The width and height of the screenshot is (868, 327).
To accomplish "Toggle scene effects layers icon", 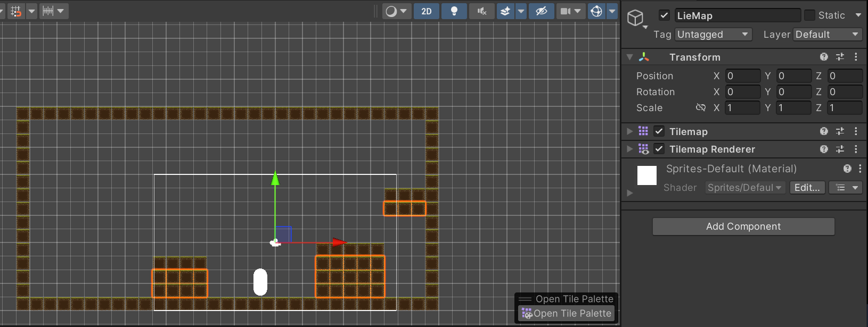I will pos(505,11).
